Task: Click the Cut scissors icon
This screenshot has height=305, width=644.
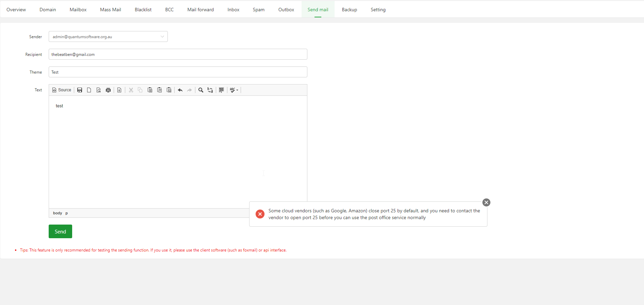Action: [x=131, y=90]
